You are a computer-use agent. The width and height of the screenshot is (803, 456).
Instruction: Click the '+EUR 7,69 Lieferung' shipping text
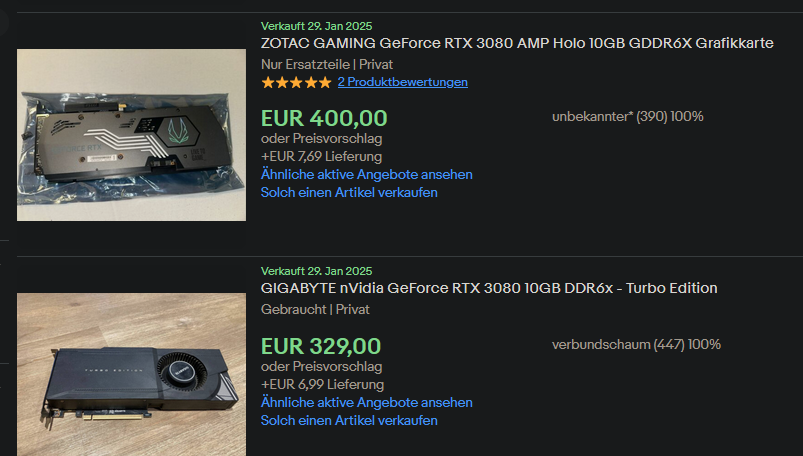tap(322, 156)
